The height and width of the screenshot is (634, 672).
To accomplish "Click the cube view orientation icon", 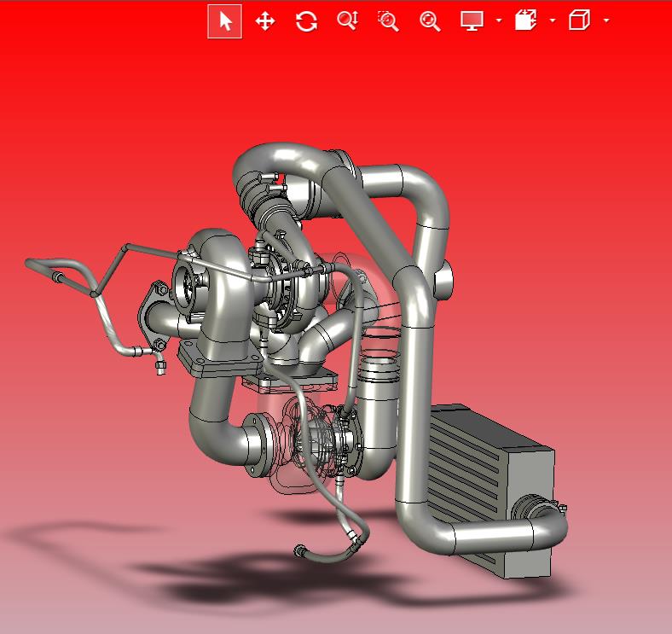I will [x=579, y=20].
